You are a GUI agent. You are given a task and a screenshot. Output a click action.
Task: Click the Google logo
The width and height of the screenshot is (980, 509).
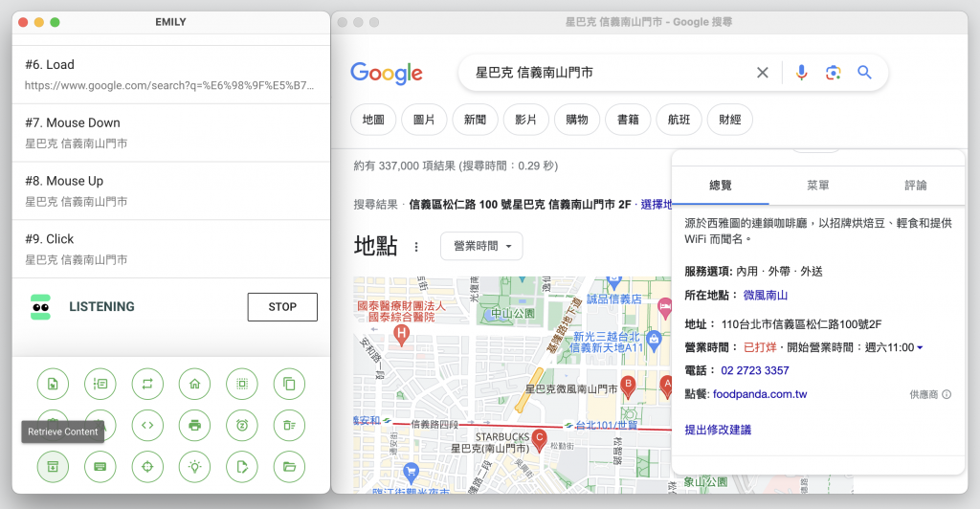pos(387,73)
